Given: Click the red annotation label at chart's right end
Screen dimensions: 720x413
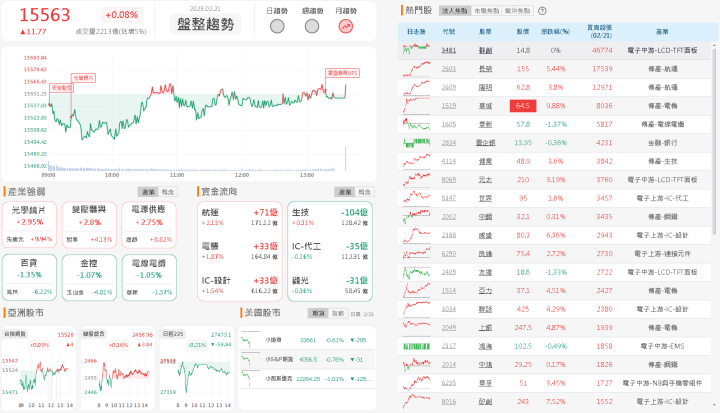Looking at the screenshot, I should 343,73.
